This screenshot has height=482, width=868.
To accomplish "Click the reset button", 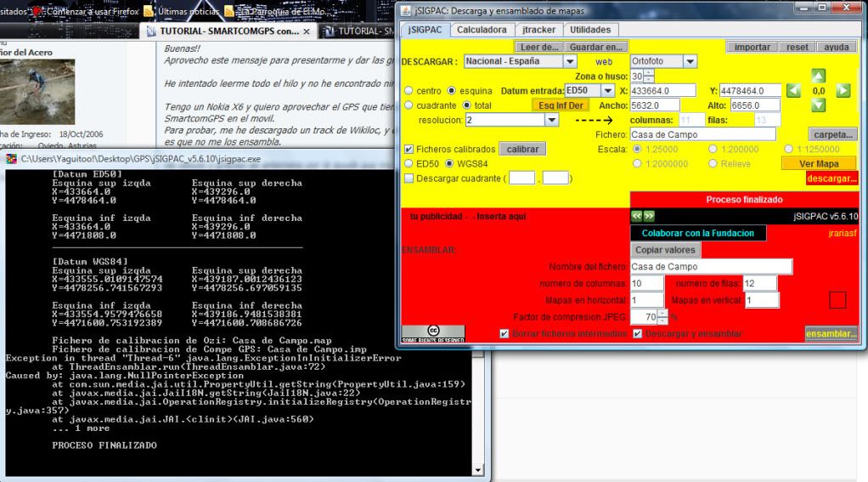I will (798, 47).
